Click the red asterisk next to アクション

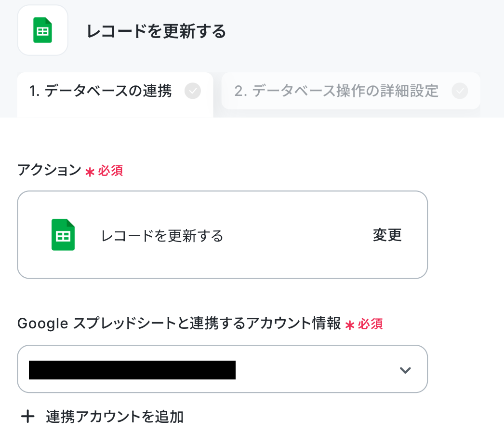coord(90,172)
